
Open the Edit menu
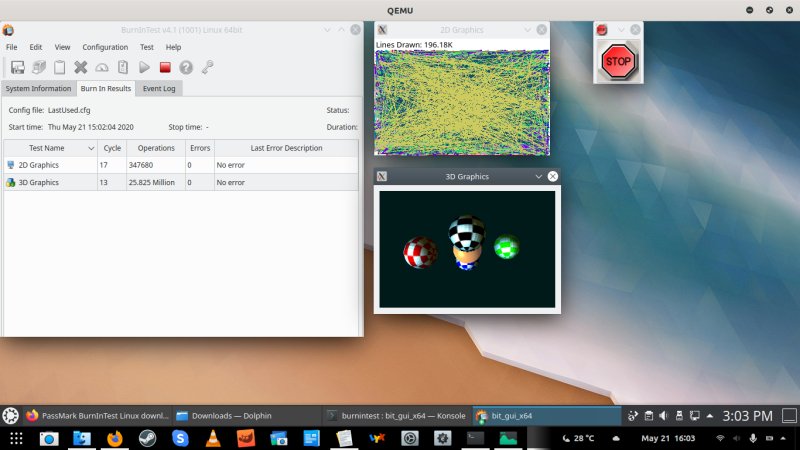pyautogui.click(x=36, y=47)
